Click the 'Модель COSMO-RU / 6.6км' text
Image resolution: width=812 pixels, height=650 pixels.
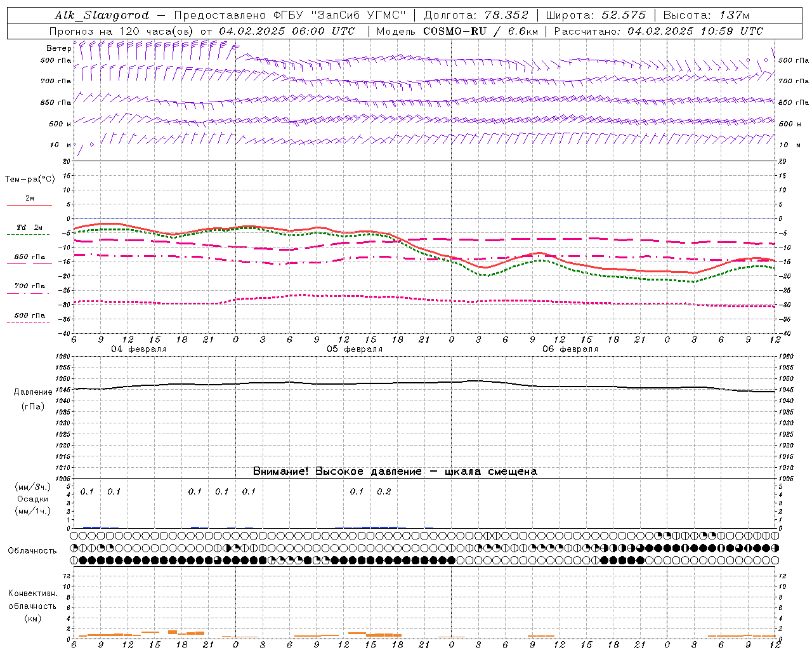pyautogui.click(x=457, y=31)
